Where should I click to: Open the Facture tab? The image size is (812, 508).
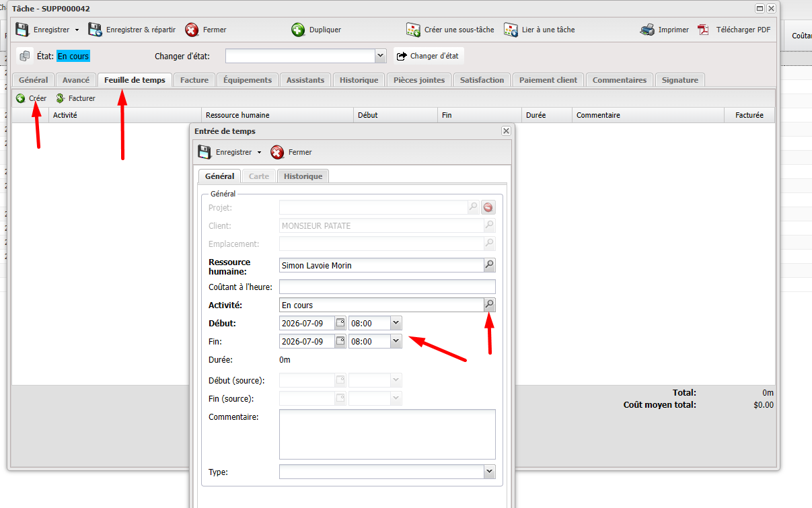194,80
